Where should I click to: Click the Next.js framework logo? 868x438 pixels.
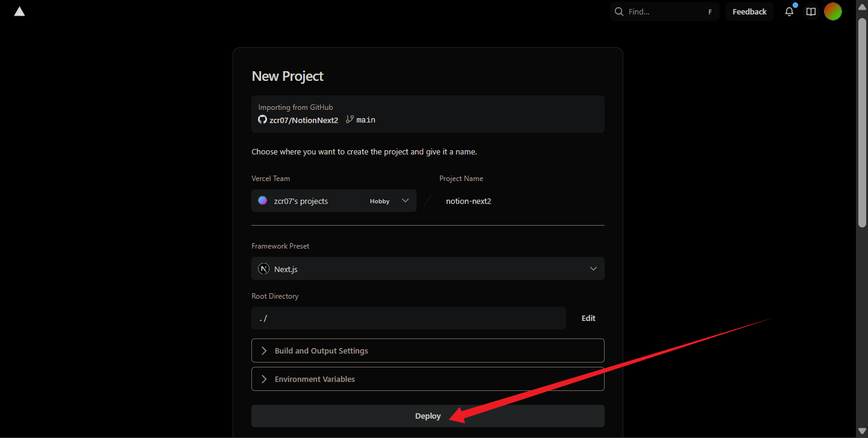click(x=263, y=269)
